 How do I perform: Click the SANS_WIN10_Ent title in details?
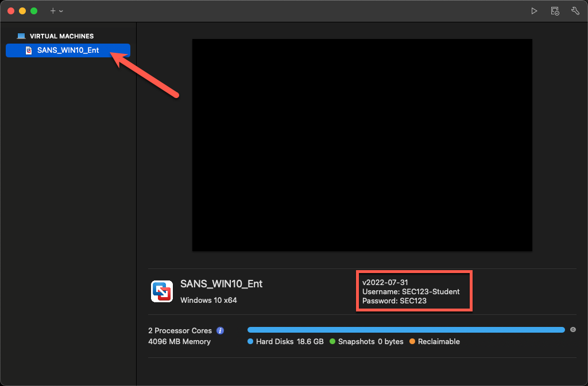click(221, 284)
